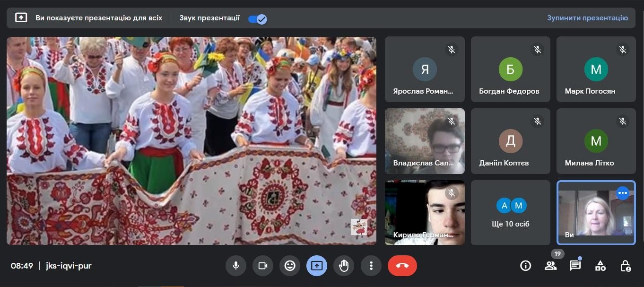Open the chat messages panel
Viewport: 644px width, 287px height.
click(x=575, y=266)
